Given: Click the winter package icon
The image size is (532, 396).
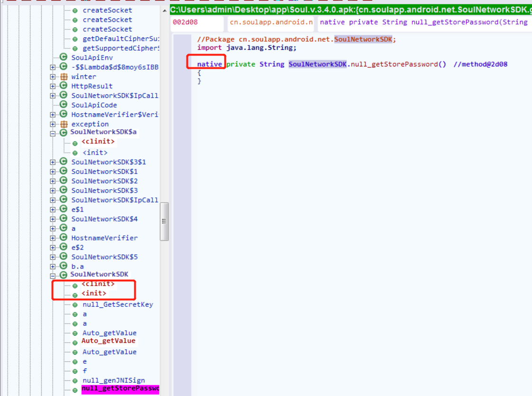Looking at the screenshot, I should [x=64, y=77].
